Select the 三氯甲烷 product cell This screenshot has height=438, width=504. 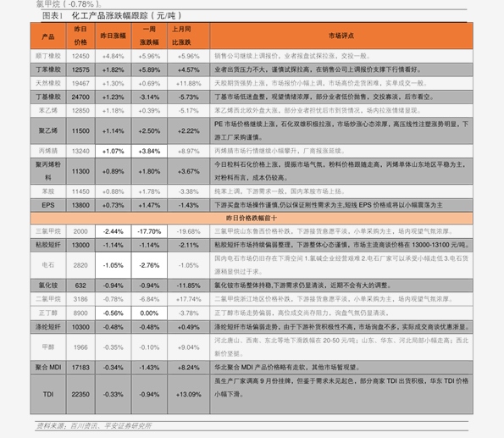point(48,231)
